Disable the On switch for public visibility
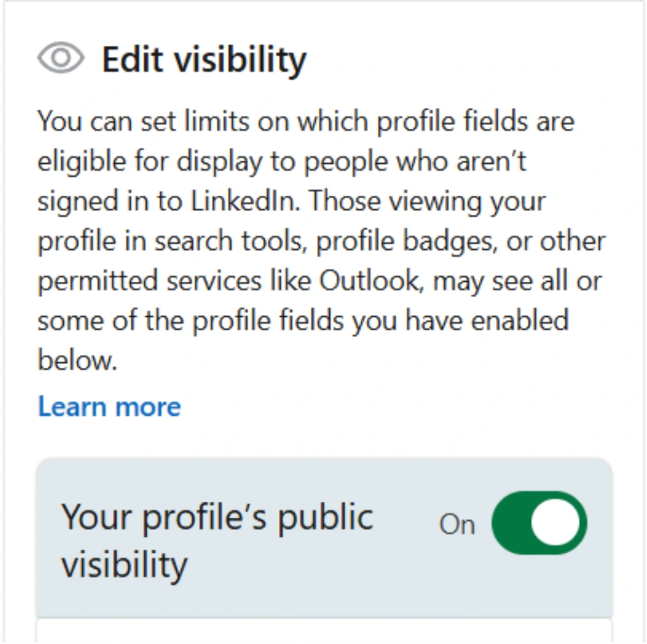Screen dimensions: 647x644 [x=539, y=522]
